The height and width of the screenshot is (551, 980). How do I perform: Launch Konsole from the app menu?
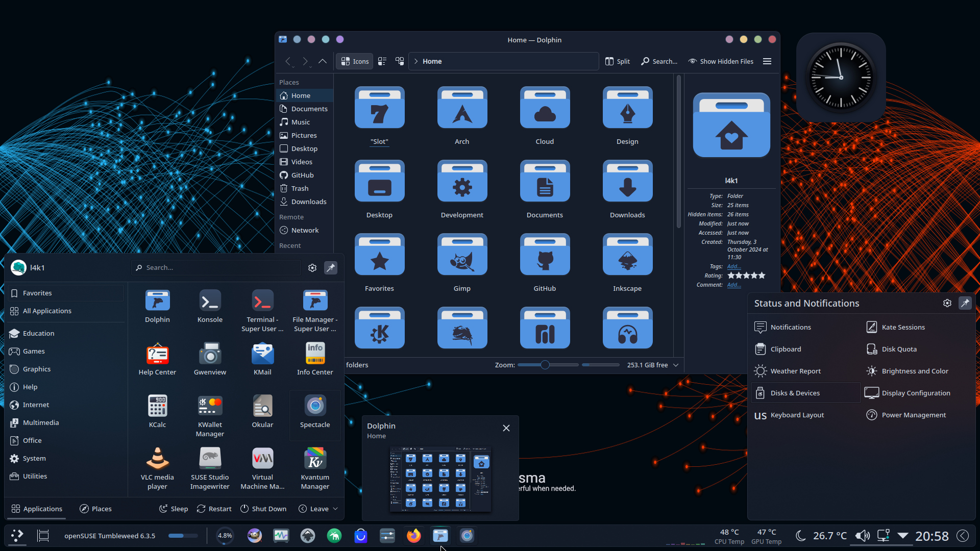pos(210,307)
